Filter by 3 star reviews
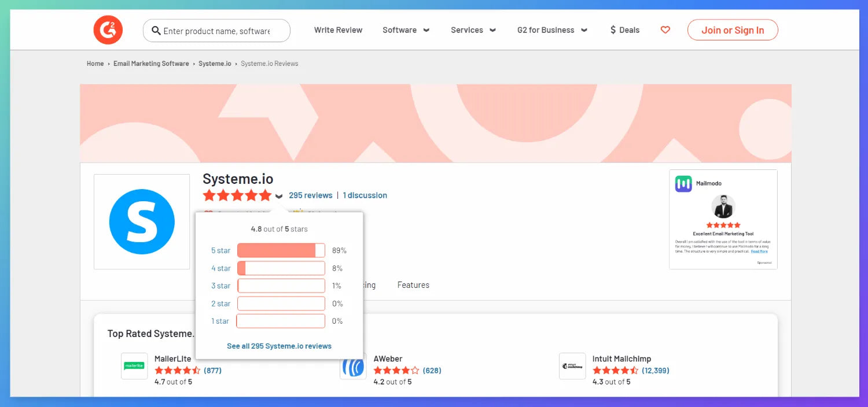Screen dimensions: 868x407 [220, 286]
